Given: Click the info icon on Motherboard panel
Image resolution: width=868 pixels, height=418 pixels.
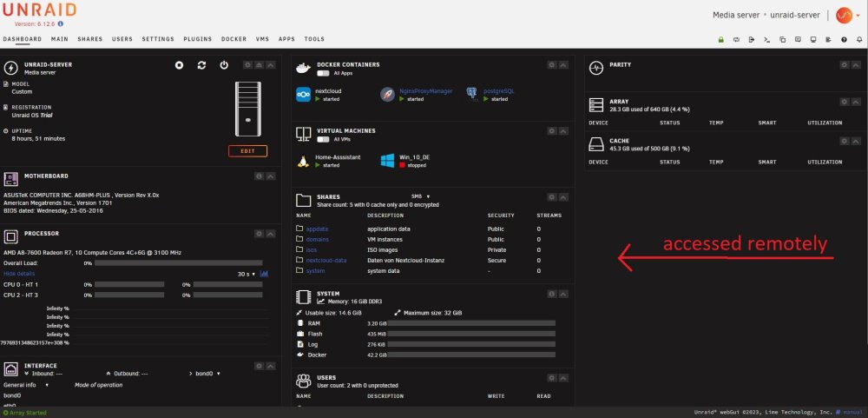Looking at the screenshot, I should coord(259,176).
